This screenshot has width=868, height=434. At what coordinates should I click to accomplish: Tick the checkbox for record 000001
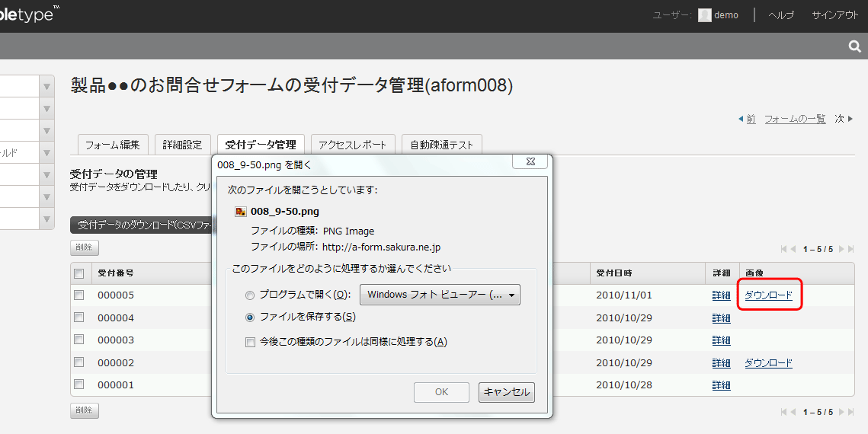[x=79, y=385]
